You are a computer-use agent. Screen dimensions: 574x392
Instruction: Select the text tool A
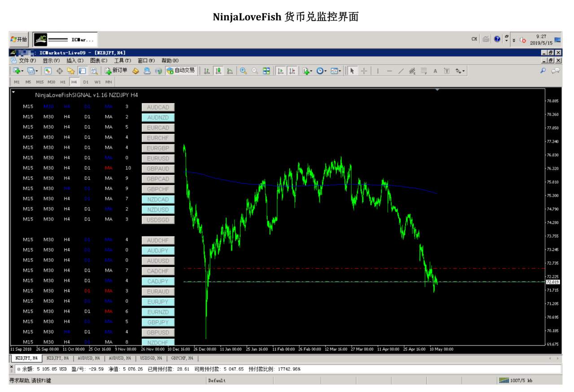[x=435, y=71]
